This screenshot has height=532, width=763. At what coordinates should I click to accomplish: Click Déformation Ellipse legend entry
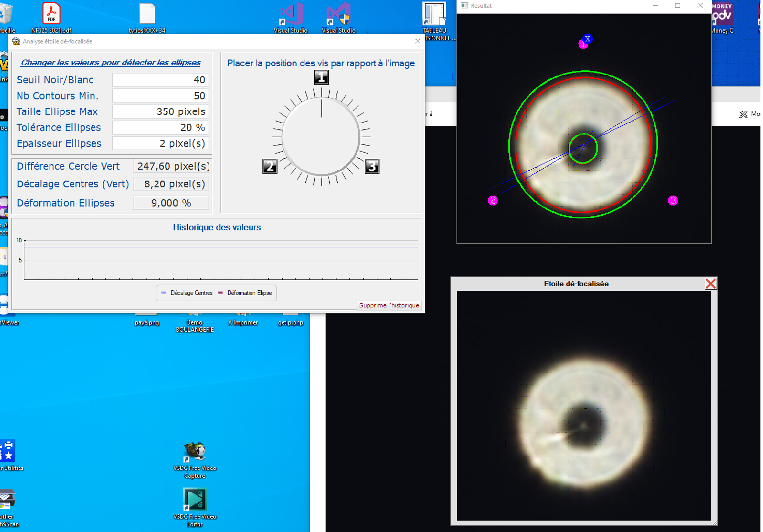tap(245, 293)
